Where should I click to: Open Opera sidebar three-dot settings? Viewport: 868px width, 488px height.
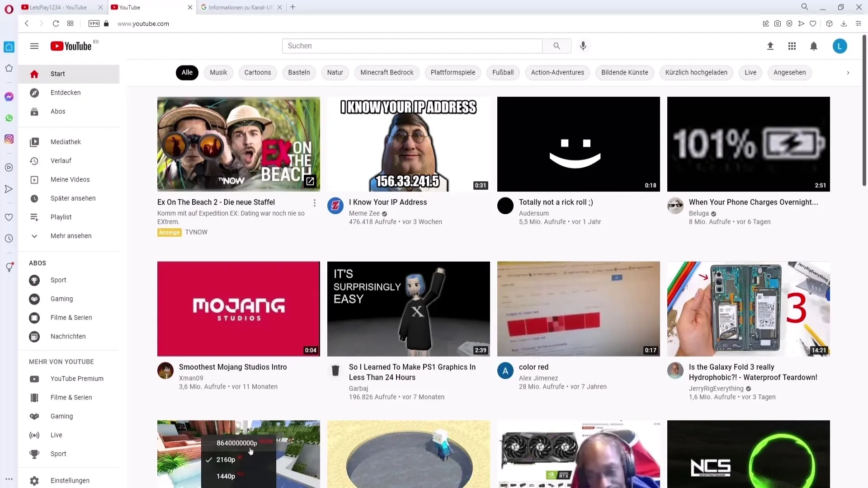tap(9, 479)
